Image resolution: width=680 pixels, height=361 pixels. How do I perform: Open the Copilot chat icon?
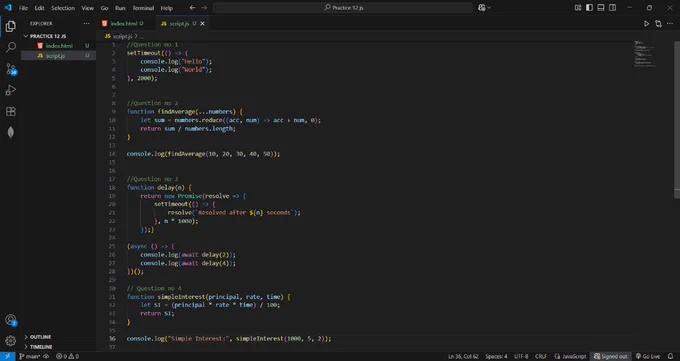(x=481, y=8)
